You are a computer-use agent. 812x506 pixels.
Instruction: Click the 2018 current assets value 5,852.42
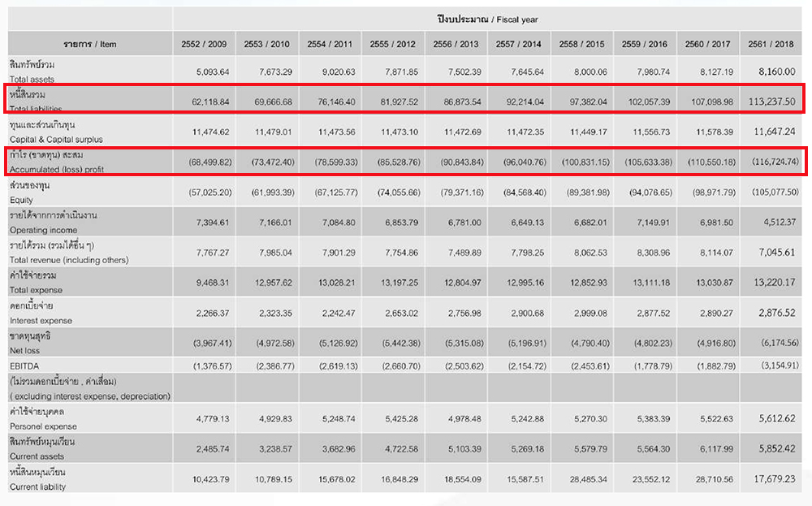pyautogui.click(x=773, y=449)
